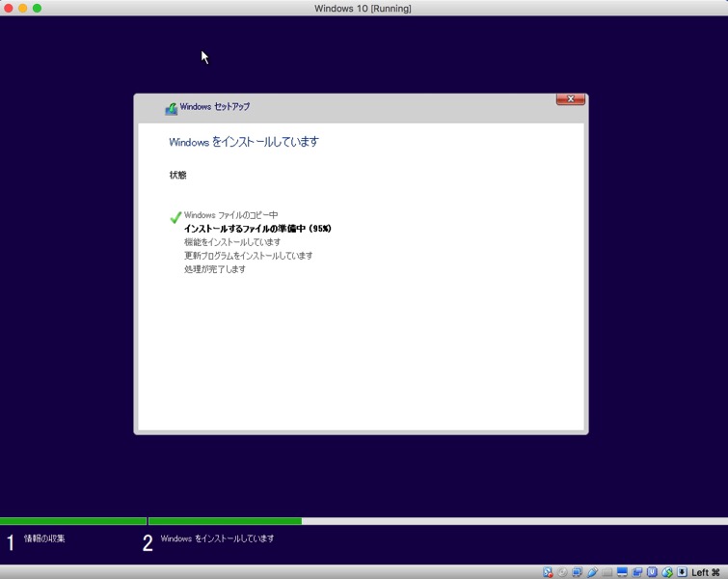Click "インストールするファイルの準備中 (95%)" step

[x=257, y=229]
